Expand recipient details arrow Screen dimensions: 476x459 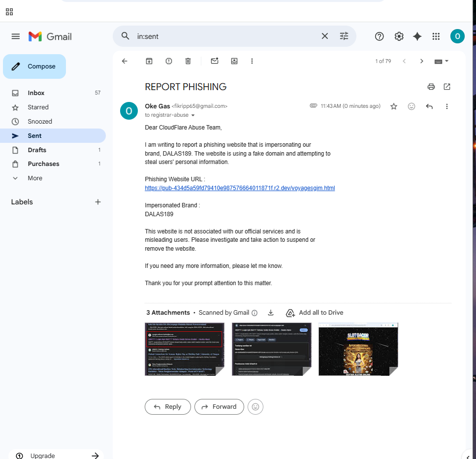click(x=193, y=115)
